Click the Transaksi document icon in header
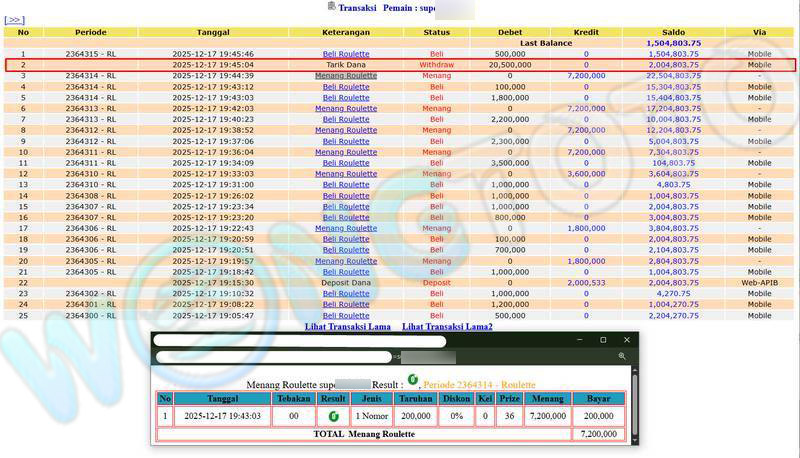800x458 pixels. point(332,6)
